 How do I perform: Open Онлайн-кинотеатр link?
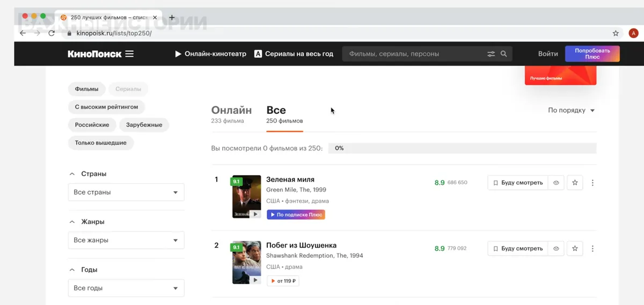tap(210, 54)
